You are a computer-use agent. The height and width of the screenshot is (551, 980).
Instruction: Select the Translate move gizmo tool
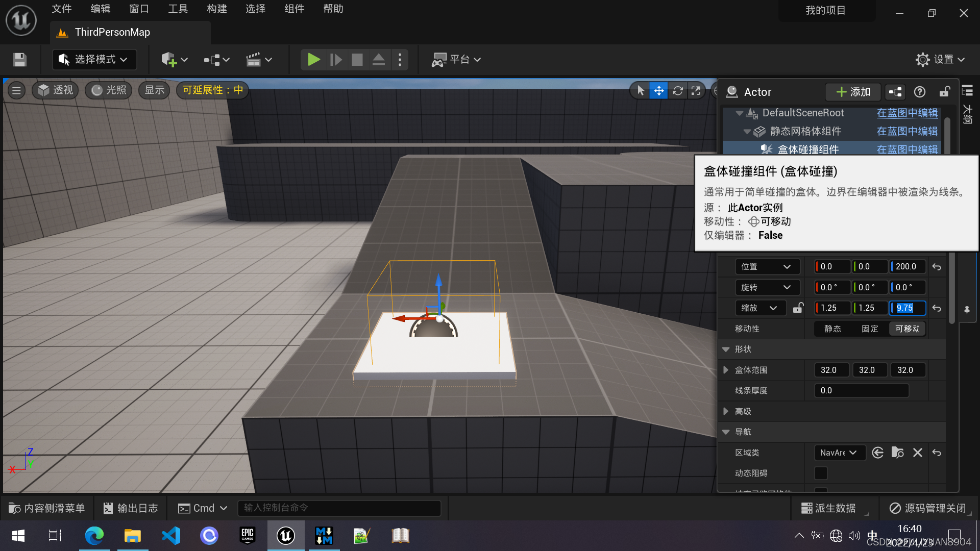659,91
